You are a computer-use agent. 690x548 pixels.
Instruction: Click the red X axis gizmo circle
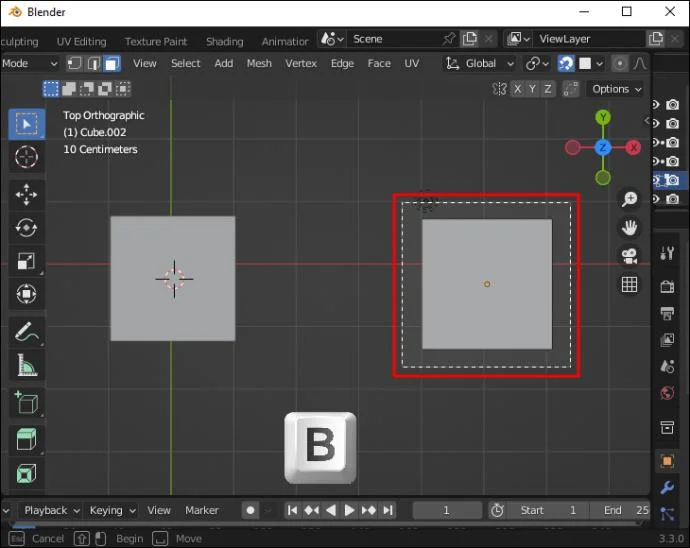point(633,148)
